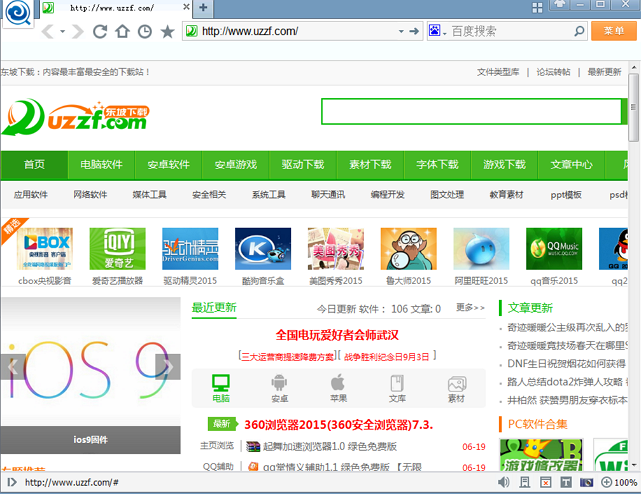Click the go arrow in address bar
This screenshot has height=494, width=641.
pos(414,31)
